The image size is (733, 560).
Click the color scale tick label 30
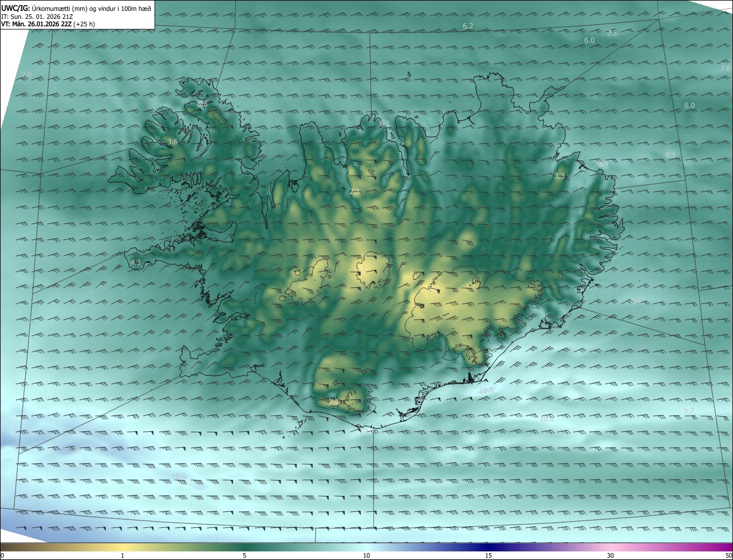[x=610, y=555]
